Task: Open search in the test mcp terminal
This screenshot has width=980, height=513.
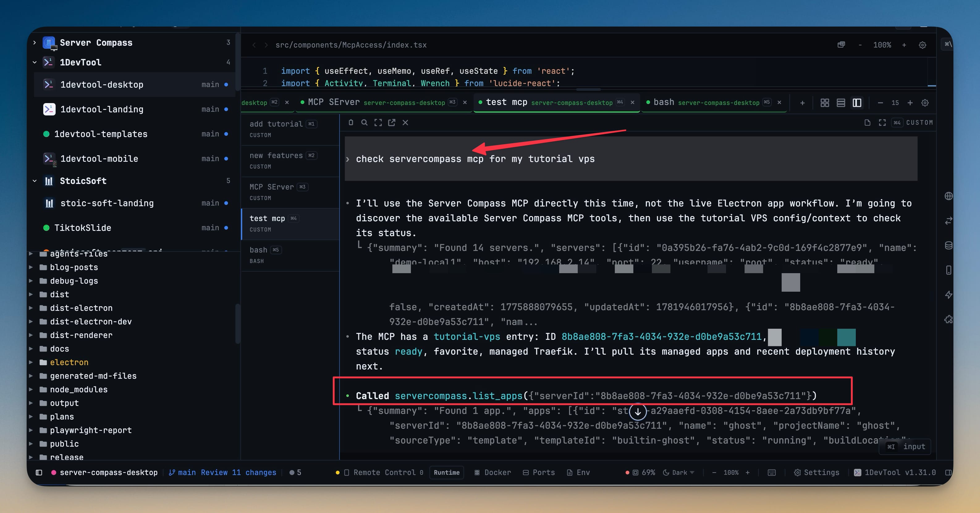Action: (364, 122)
